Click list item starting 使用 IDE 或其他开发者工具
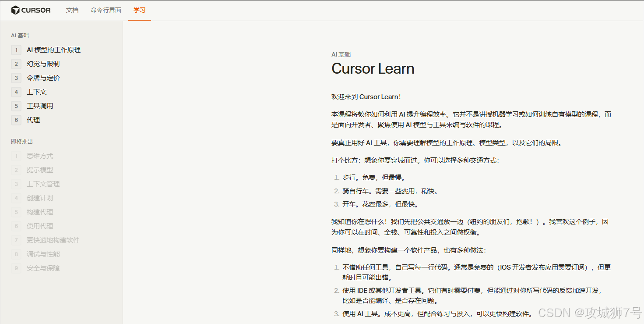 pos(473,296)
